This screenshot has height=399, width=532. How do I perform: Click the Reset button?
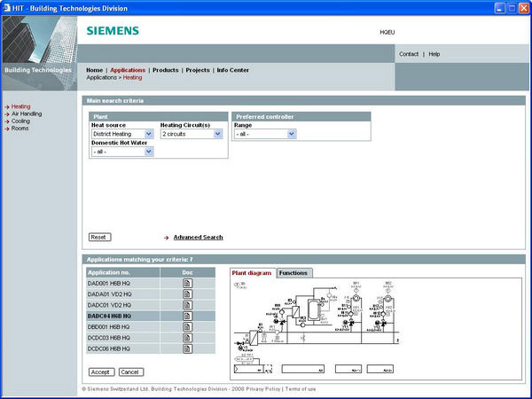[100, 238]
